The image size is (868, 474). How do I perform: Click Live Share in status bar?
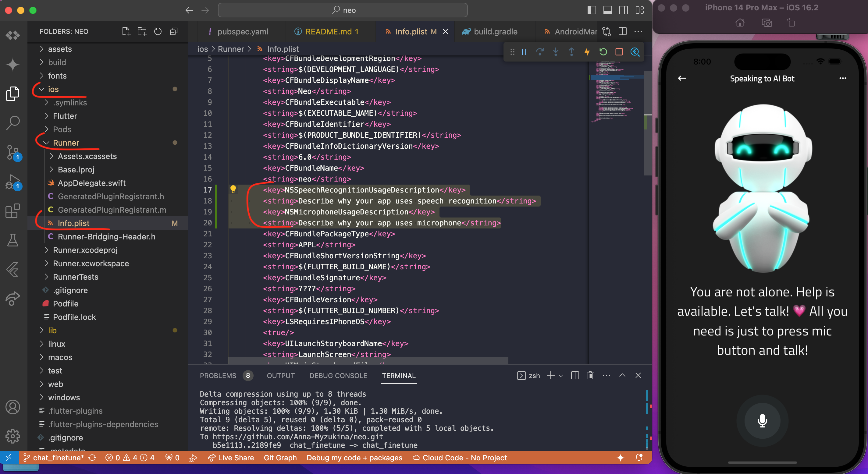(x=231, y=458)
